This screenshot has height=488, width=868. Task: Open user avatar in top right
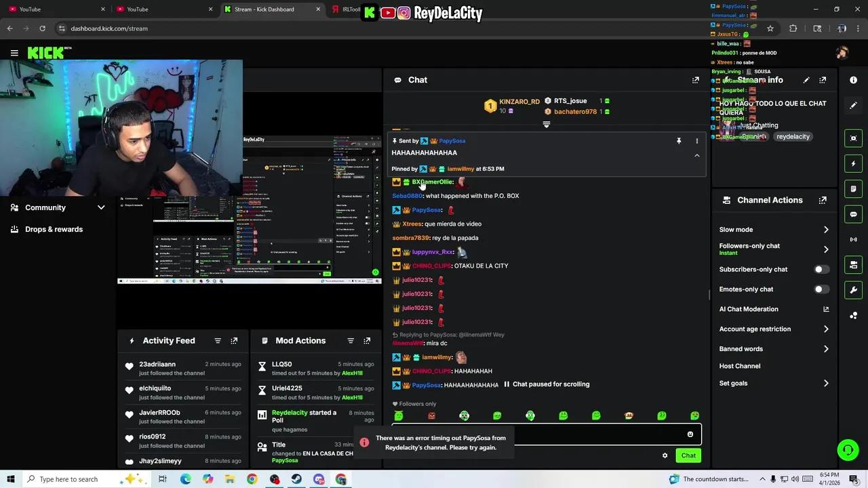coord(842,53)
